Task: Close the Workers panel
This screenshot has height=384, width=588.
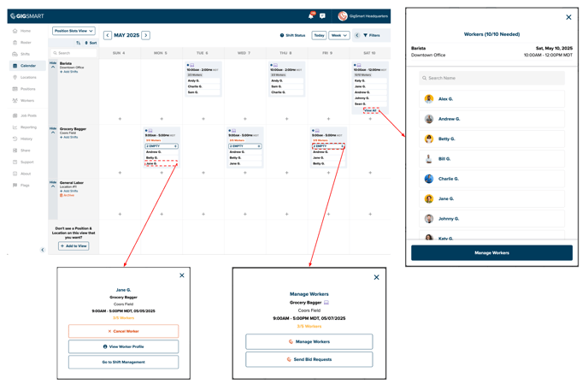Action: 568,17
